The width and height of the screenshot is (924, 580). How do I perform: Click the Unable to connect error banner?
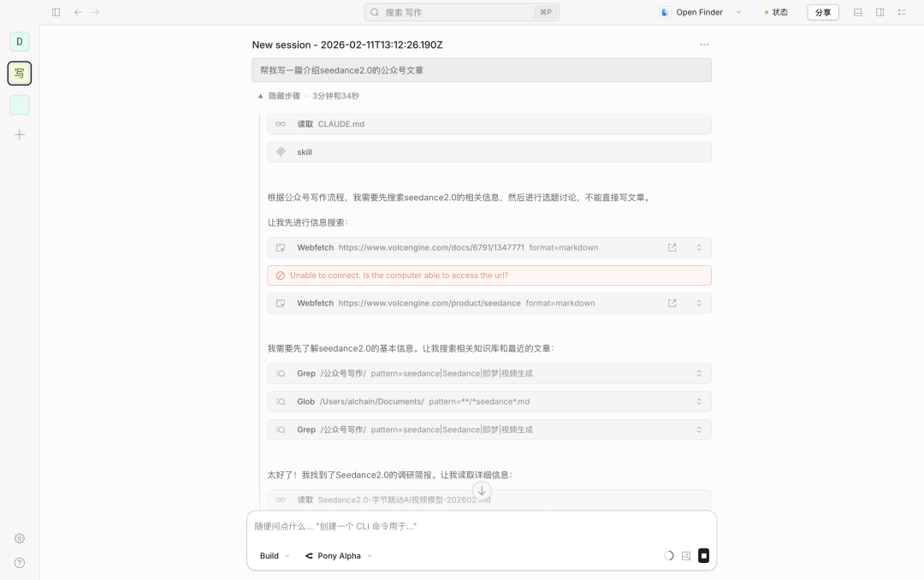[489, 275]
